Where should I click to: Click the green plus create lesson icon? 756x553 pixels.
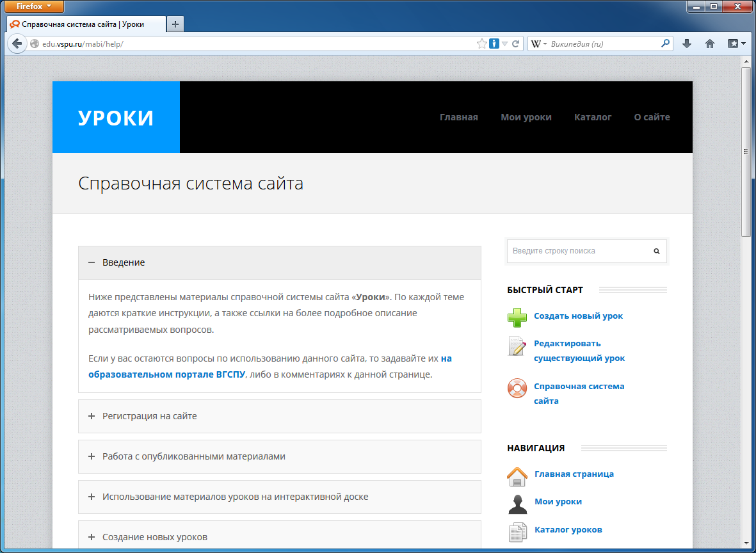coord(517,316)
